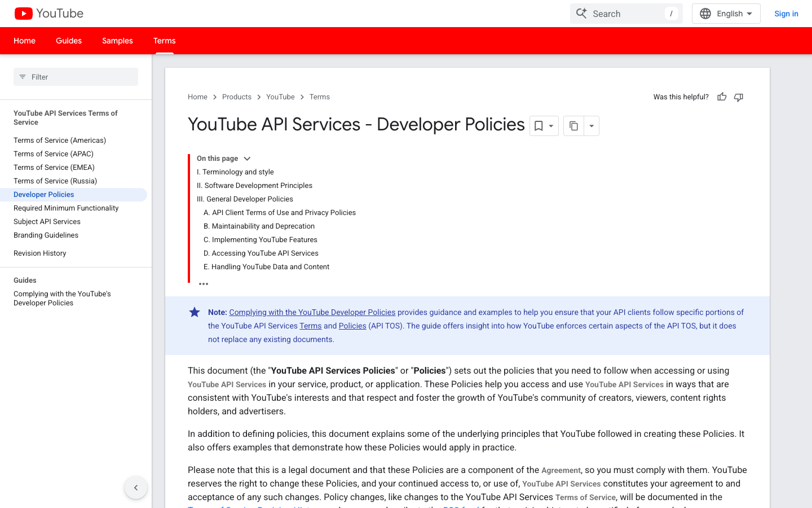Jump to C. Implementing YouTube Features
The width and height of the screenshot is (812, 508).
pyautogui.click(x=261, y=240)
